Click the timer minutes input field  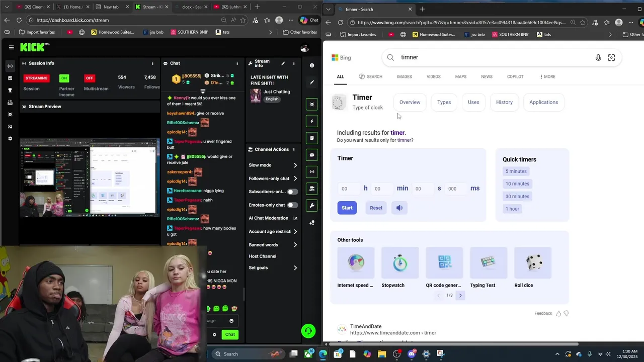(x=383, y=189)
